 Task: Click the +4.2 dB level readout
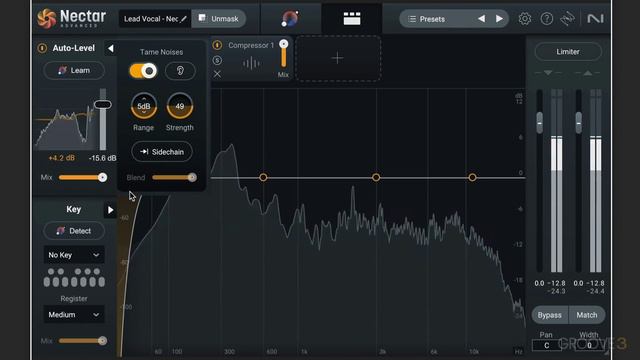[62, 158]
